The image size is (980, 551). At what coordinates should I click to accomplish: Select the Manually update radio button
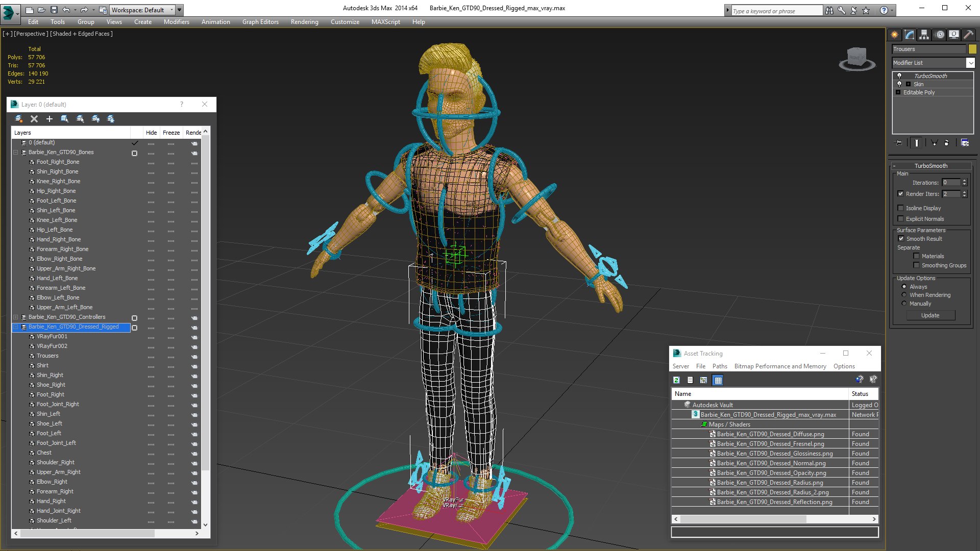point(904,304)
